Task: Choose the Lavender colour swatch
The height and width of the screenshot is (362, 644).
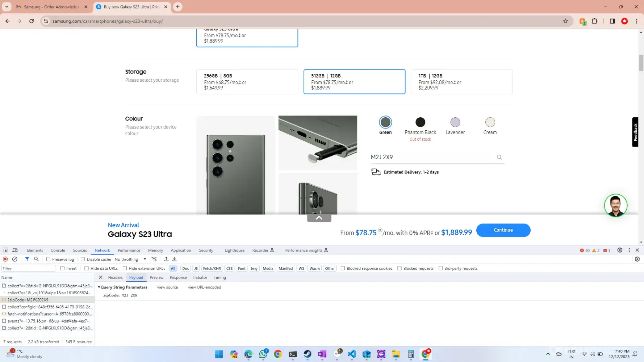Action: pyautogui.click(x=455, y=122)
